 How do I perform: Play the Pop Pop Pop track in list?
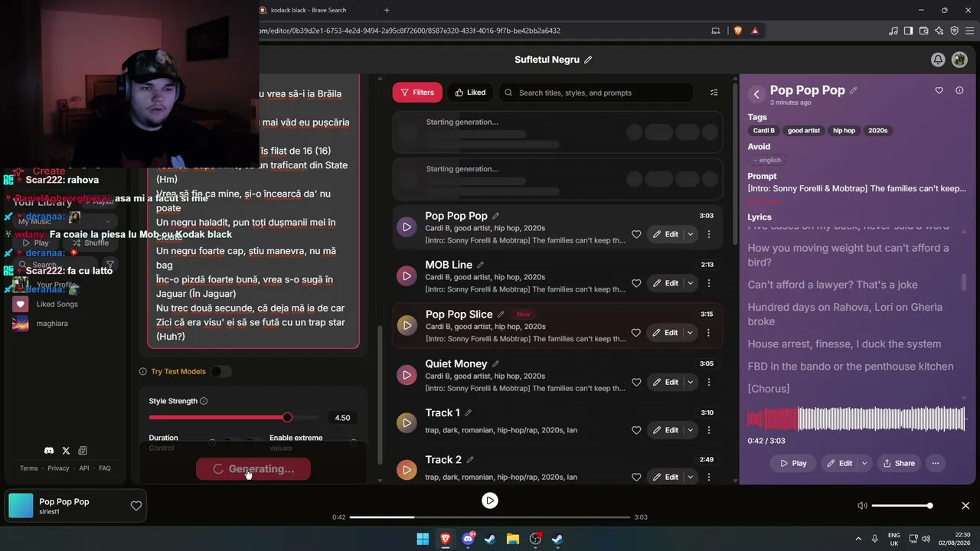(x=407, y=227)
